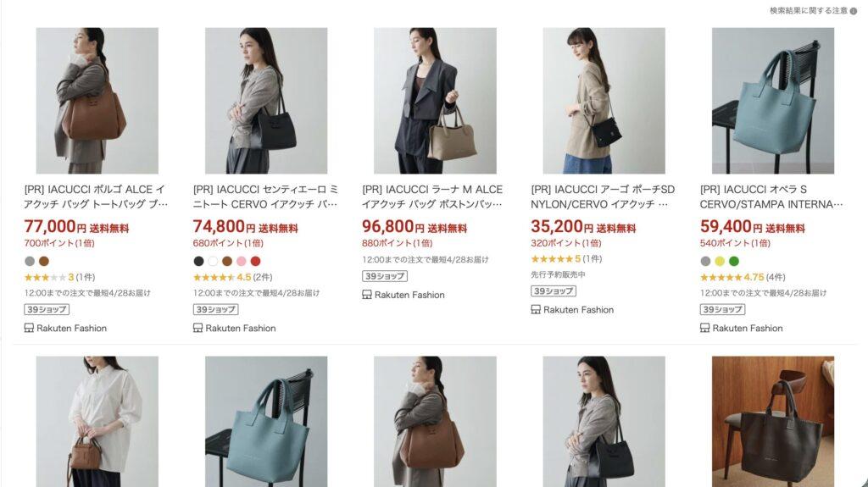Viewport: 868px width, 487px height.
Task: Click shop icon under the 59,400円 item
Action: 704,328
